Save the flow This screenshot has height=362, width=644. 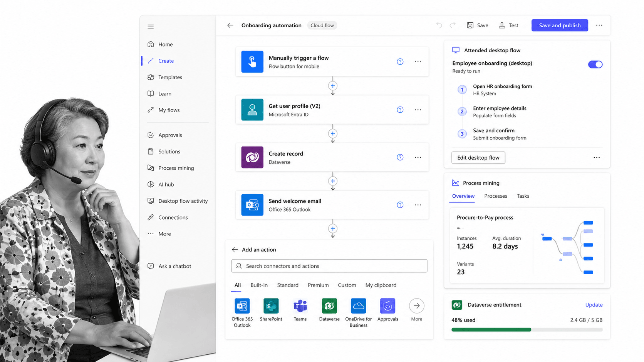(478, 25)
